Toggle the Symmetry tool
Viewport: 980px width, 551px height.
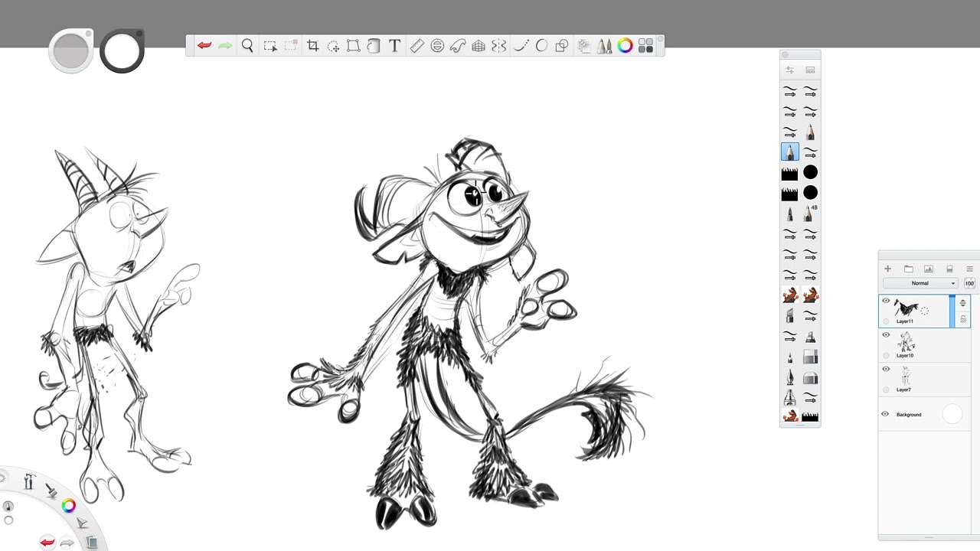(x=498, y=46)
